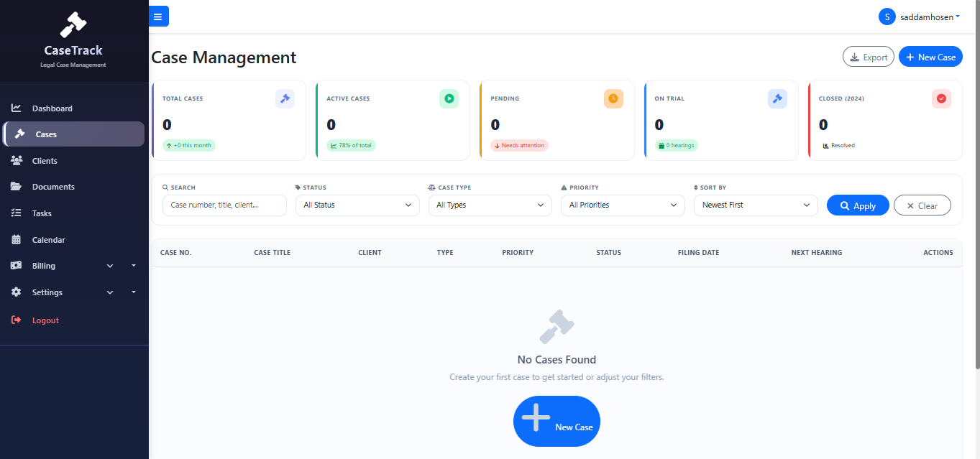Click the NEXT HEARING column header
This screenshot has height=459, width=980.
pyautogui.click(x=817, y=253)
